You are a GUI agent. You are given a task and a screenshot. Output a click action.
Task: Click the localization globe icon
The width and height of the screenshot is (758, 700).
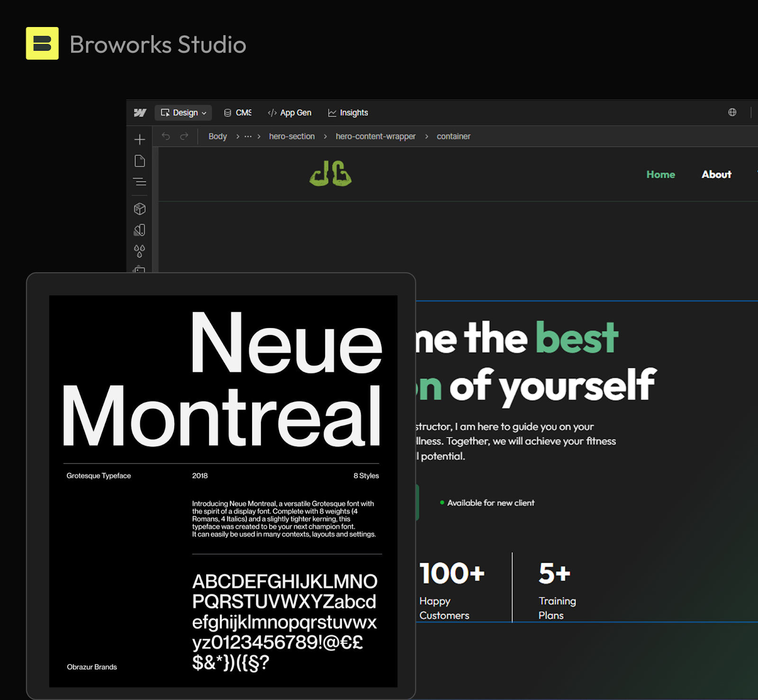coord(732,112)
